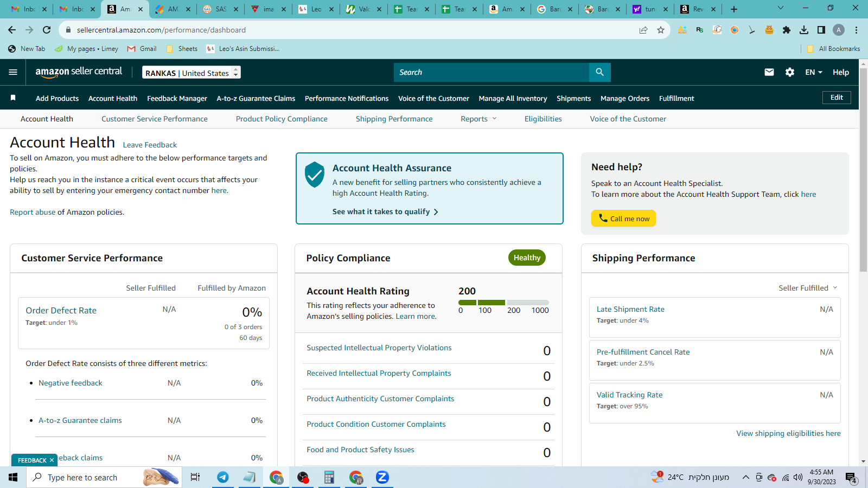Open A-to-z Guarantee Claims in the top navigation
The image size is (868, 488).
256,98
